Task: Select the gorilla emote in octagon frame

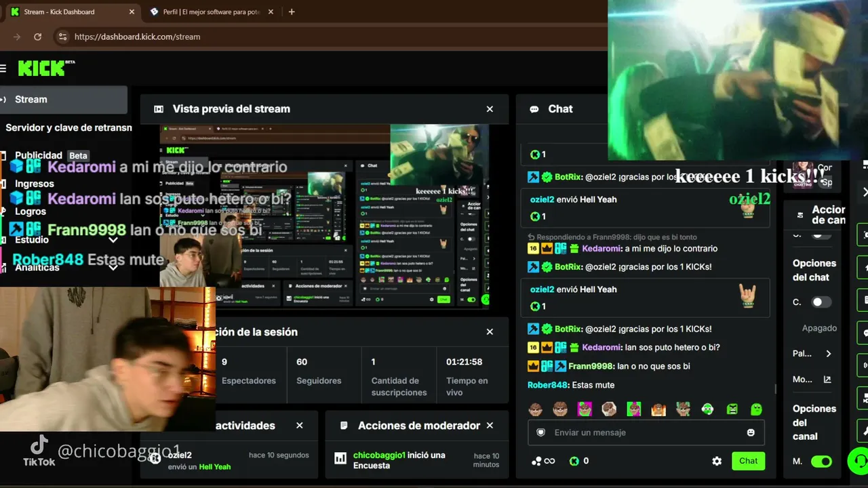Action: (609, 409)
